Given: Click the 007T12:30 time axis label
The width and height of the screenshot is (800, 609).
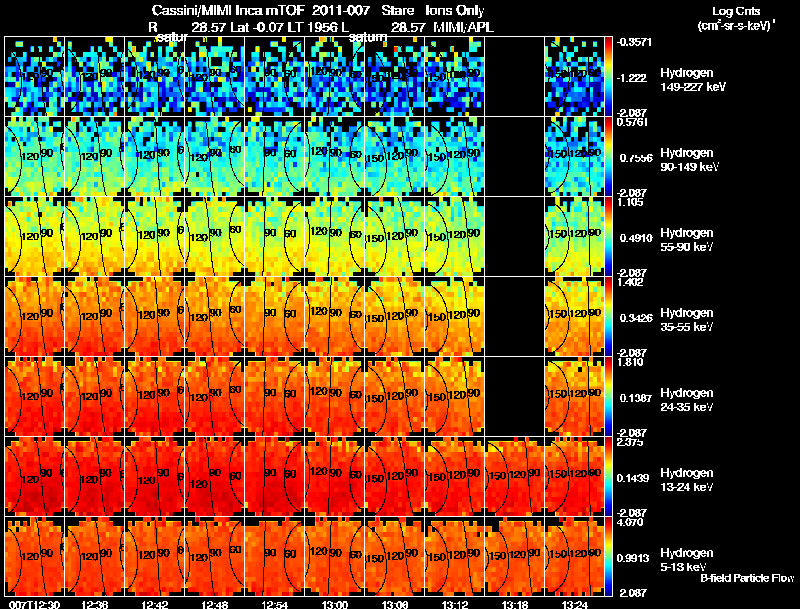Looking at the screenshot, I should (x=35, y=604).
